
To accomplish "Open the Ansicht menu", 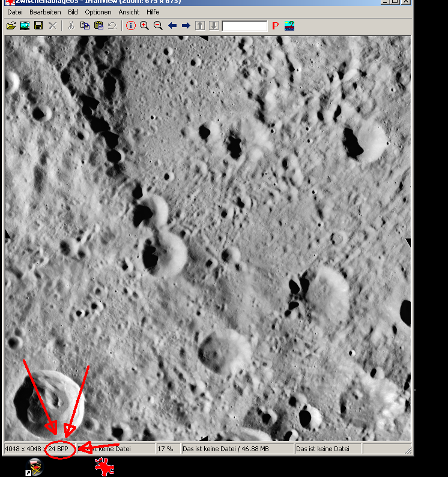I will coord(129,12).
